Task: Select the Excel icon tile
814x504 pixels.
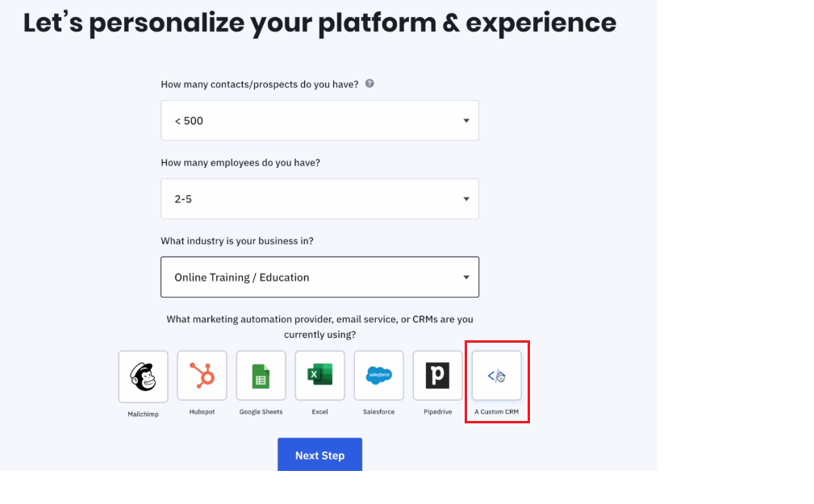Action: pyautogui.click(x=319, y=375)
